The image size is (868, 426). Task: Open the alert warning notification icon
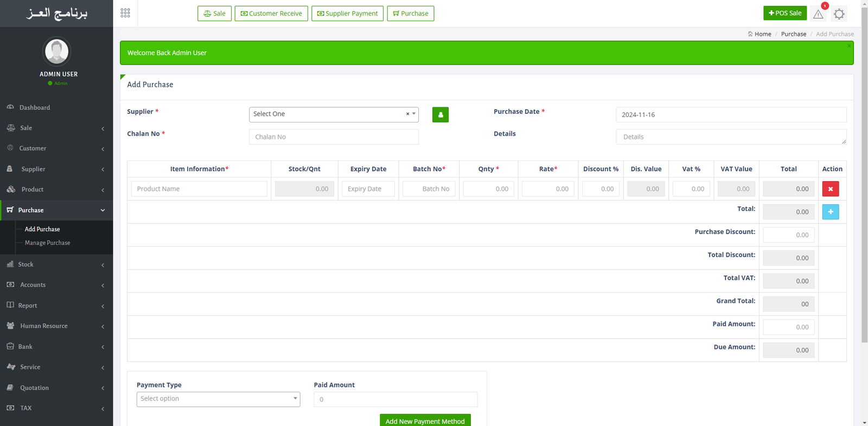(x=818, y=14)
